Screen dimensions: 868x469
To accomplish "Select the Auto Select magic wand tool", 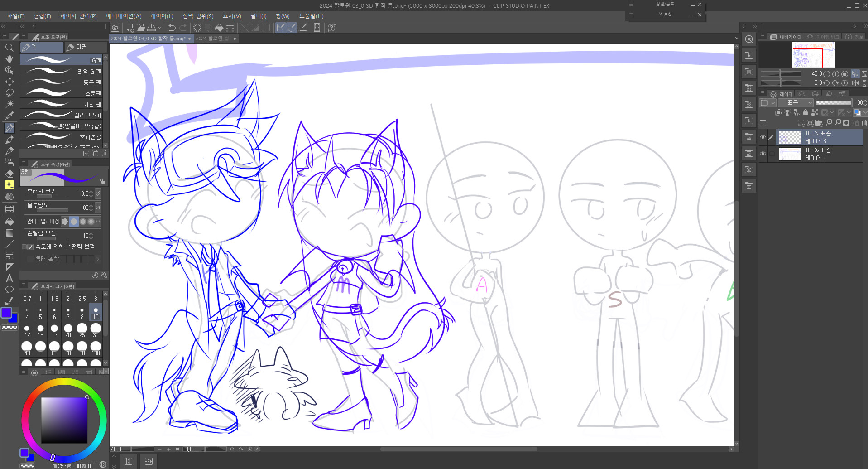I will tap(9, 104).
